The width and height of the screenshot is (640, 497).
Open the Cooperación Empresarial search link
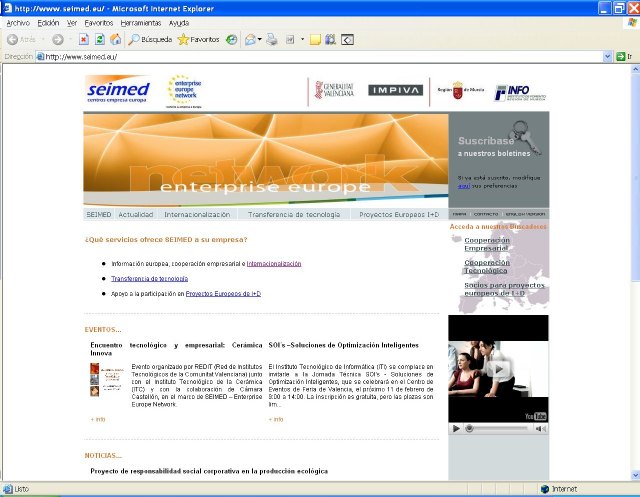[x=487, y=244]
